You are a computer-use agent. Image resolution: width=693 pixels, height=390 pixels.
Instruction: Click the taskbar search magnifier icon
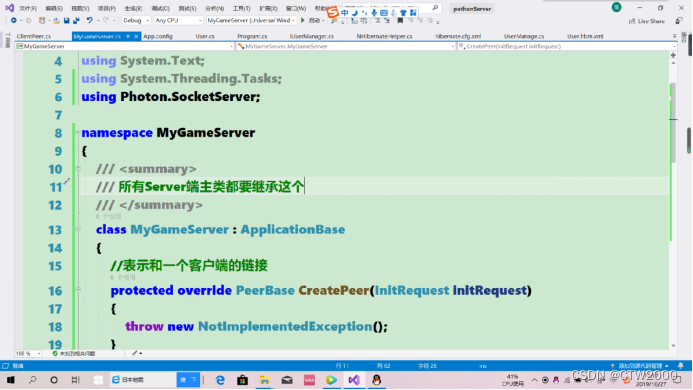point(32,380)
